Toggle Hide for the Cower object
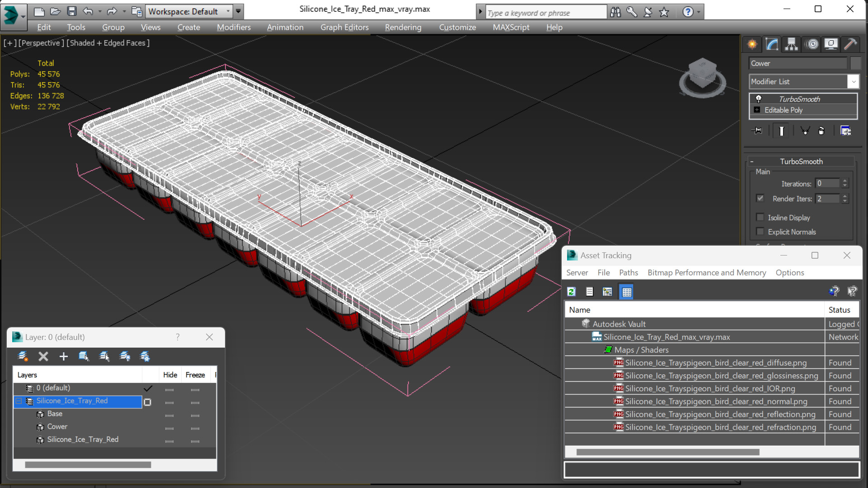 click(169, 428)
